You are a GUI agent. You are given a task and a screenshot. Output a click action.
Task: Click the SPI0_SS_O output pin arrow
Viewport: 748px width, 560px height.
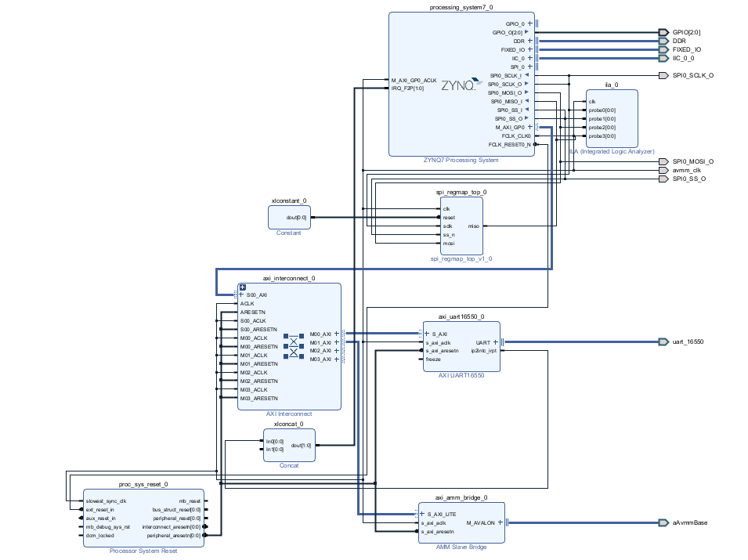[526, 117]
